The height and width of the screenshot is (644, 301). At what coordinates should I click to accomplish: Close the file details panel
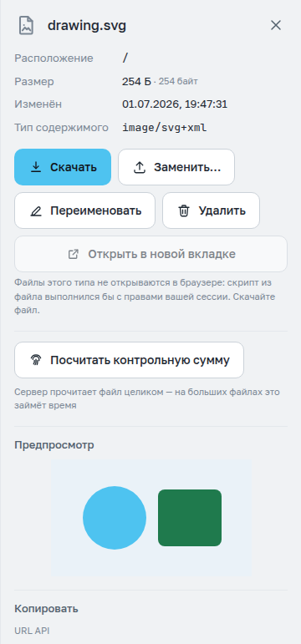[x=276, y=25]
